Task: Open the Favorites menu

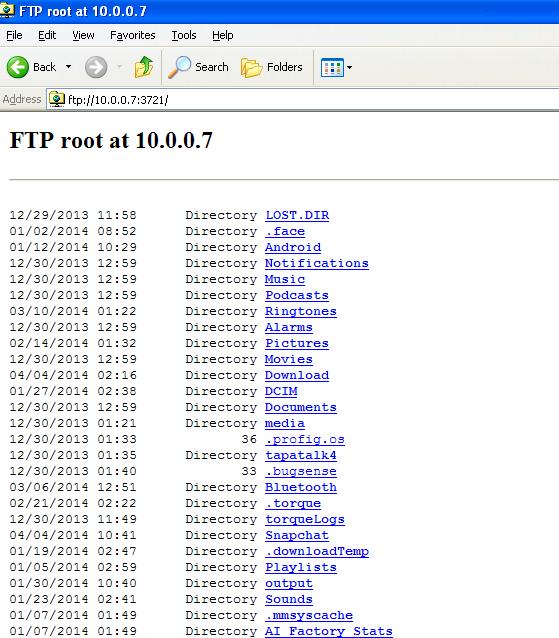Action: (x=133, y=35)
